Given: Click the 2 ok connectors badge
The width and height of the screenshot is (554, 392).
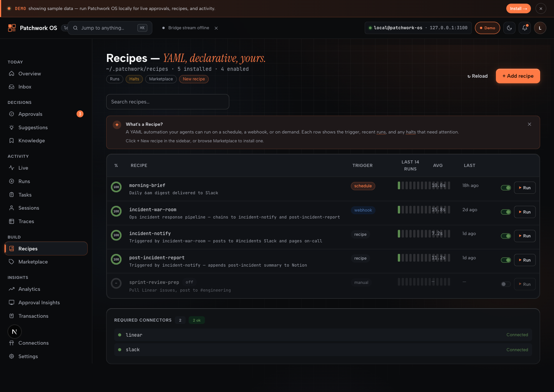Looking at the screenshot, I should pyautogui.click(x=197, y=320).
